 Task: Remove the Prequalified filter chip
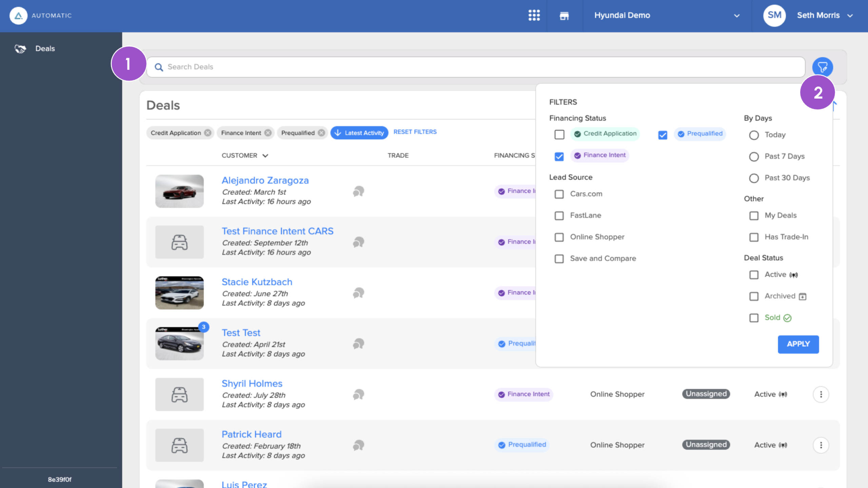[x=321, y=133]
